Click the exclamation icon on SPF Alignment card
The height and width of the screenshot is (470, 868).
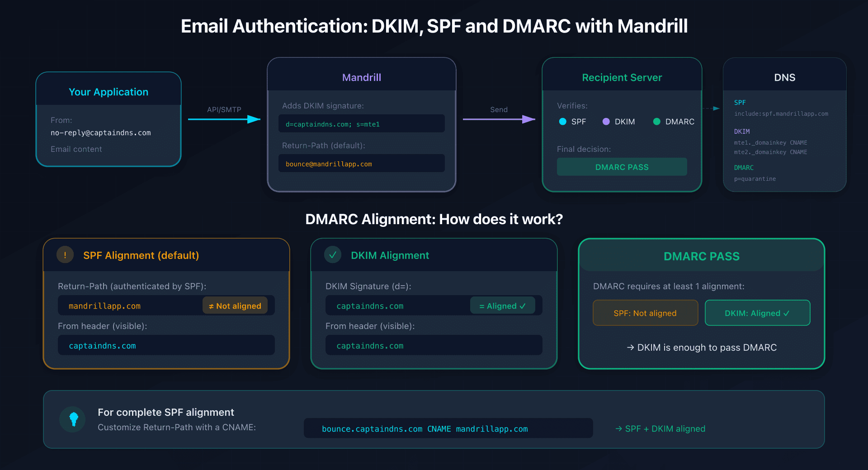click(65, 254)
